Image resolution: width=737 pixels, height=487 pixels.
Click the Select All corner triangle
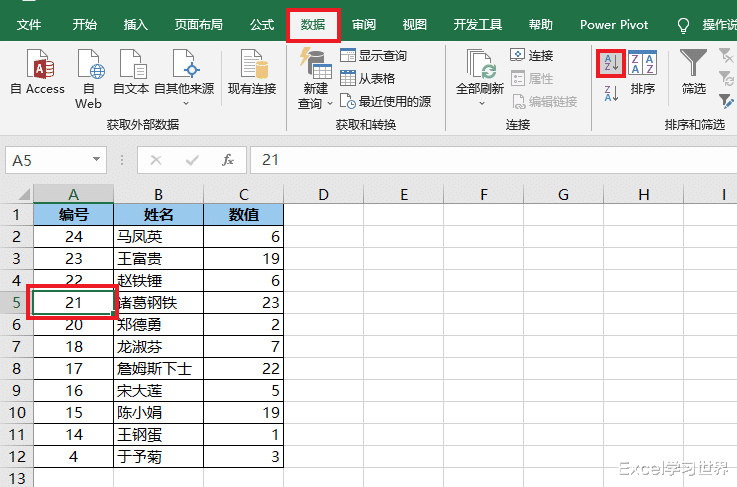[24, 194]
